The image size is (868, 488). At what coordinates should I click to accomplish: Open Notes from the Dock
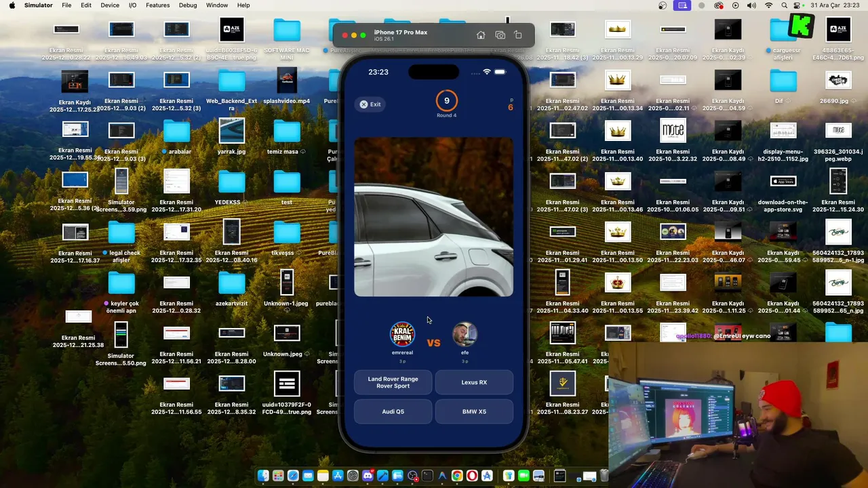pos(323,476)
